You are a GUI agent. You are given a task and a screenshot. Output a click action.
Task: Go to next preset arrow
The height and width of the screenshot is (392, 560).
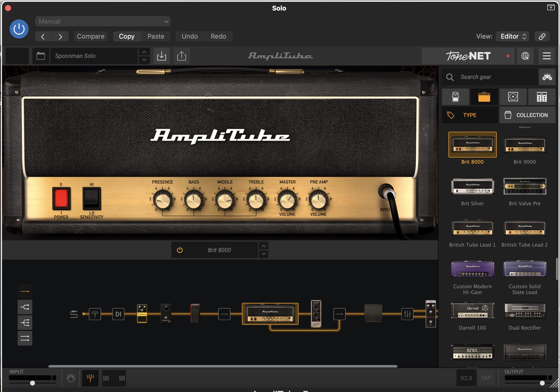click(60, 37)
